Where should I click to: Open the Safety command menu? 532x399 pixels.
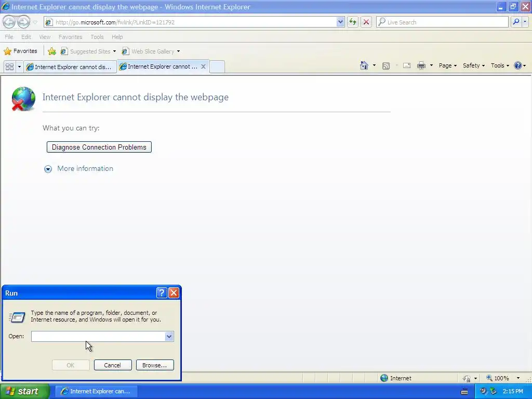pos(474,65)
